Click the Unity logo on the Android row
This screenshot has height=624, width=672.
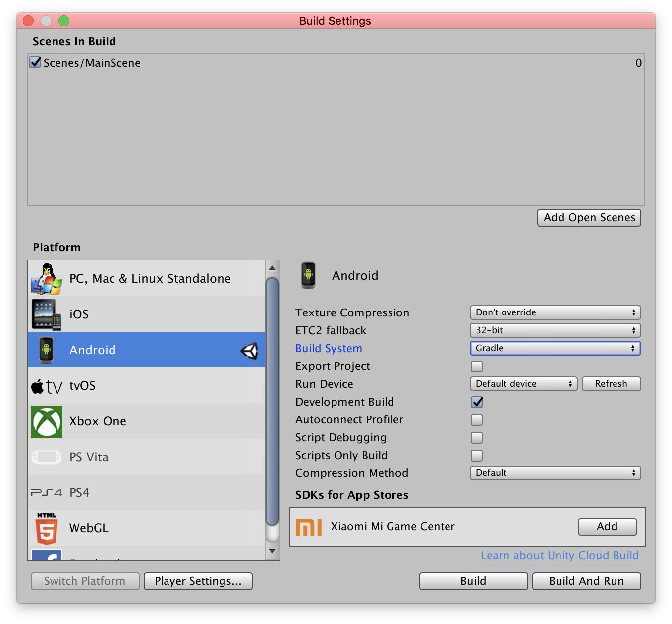click(x=251, y=350)
